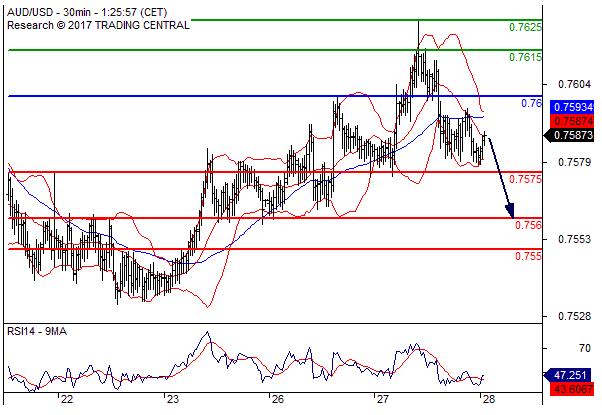Screen dimensions: 602x415
Task: Click the blue 0.75934 price tag
Action: (x=572, y=107)
